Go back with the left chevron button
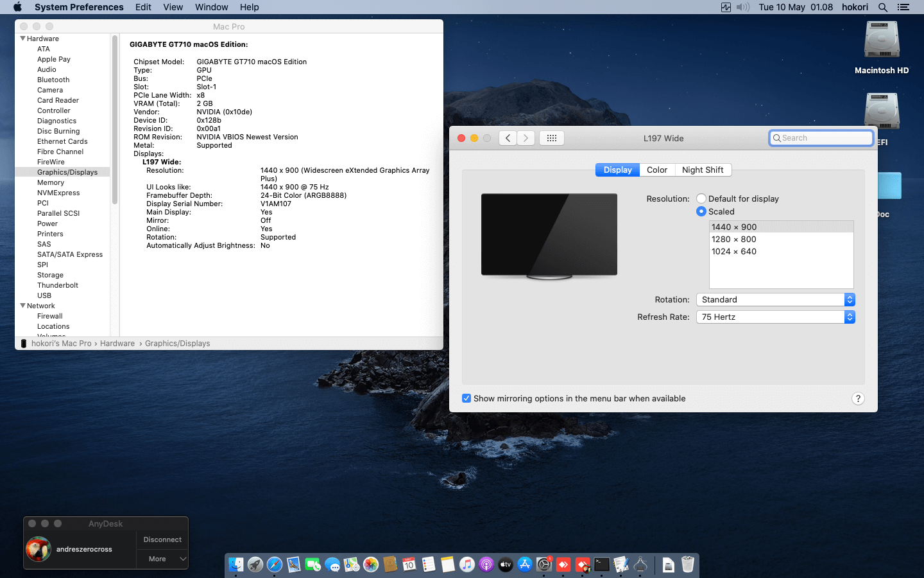The width and height of the screenshot is (924, 578). 508,138
